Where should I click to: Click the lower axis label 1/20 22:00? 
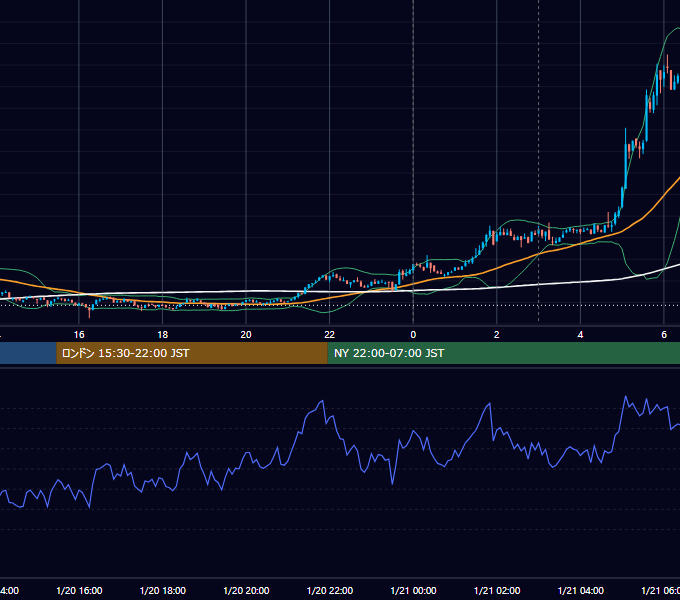tap(330, 590)
